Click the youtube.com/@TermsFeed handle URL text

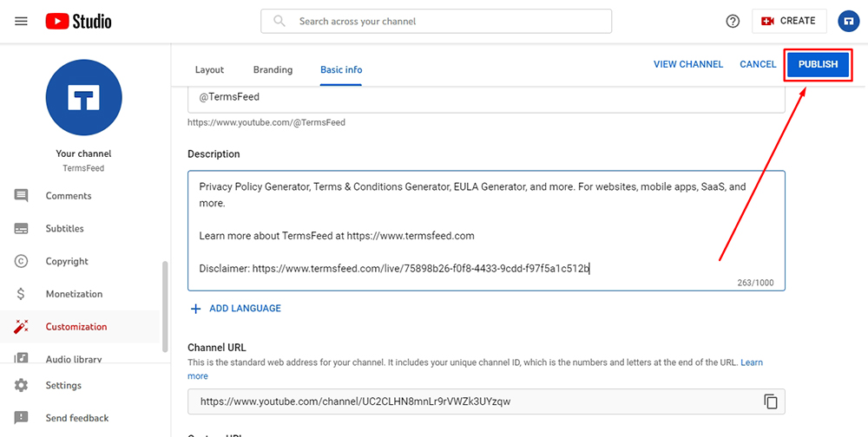(266, 122)
